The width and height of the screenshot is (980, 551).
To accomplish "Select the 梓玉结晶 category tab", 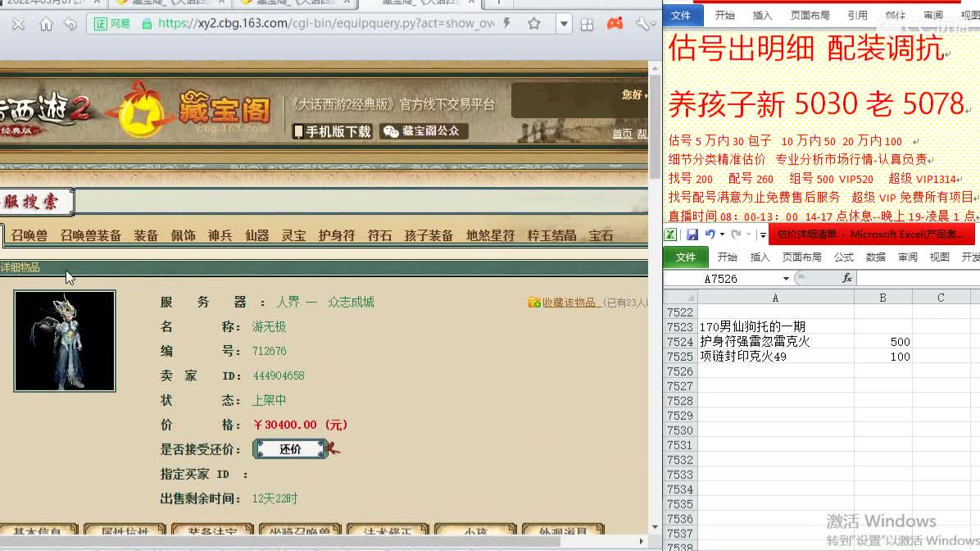I will 551,236.
